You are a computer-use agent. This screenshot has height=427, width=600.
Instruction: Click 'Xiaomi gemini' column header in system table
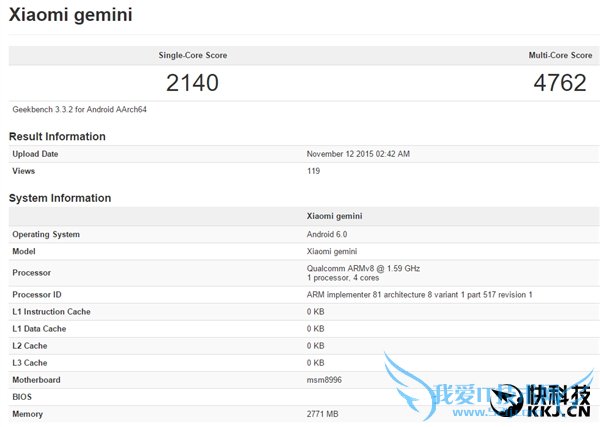pos(334,216)
